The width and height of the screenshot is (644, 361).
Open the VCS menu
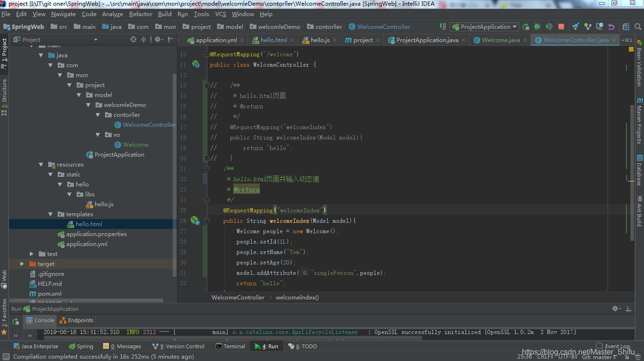point(221,14)
